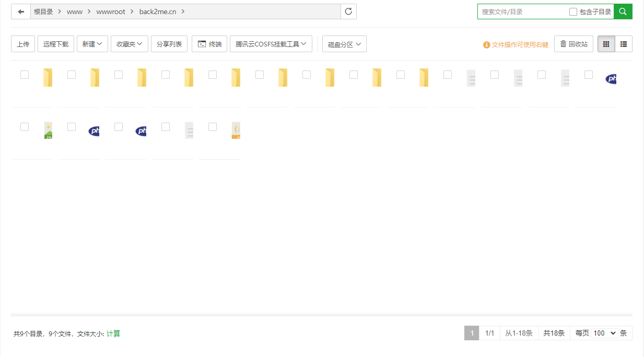Click the 共18条 total count text
The height and width of the screenshot is (357, 644).
pyautogui.click(x=554, y=333)
